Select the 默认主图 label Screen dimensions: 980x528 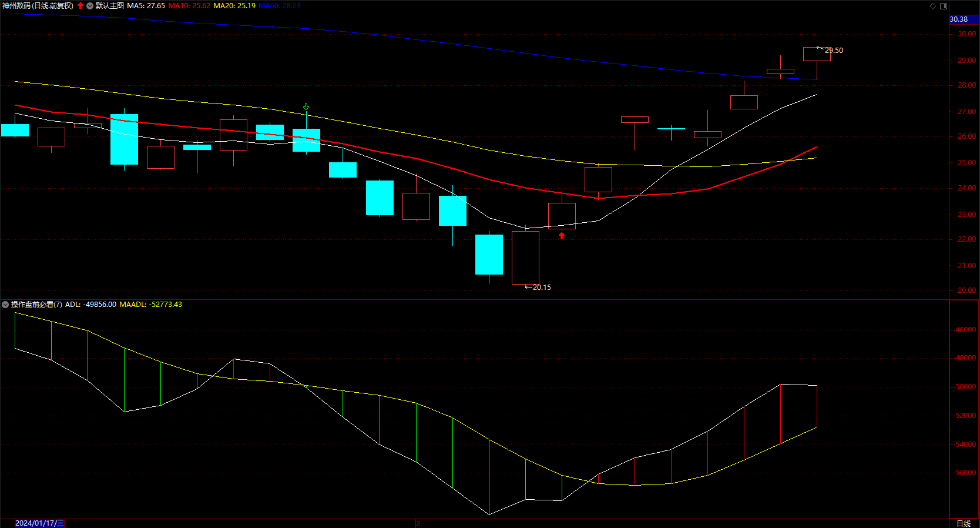[x=110, y=6]
